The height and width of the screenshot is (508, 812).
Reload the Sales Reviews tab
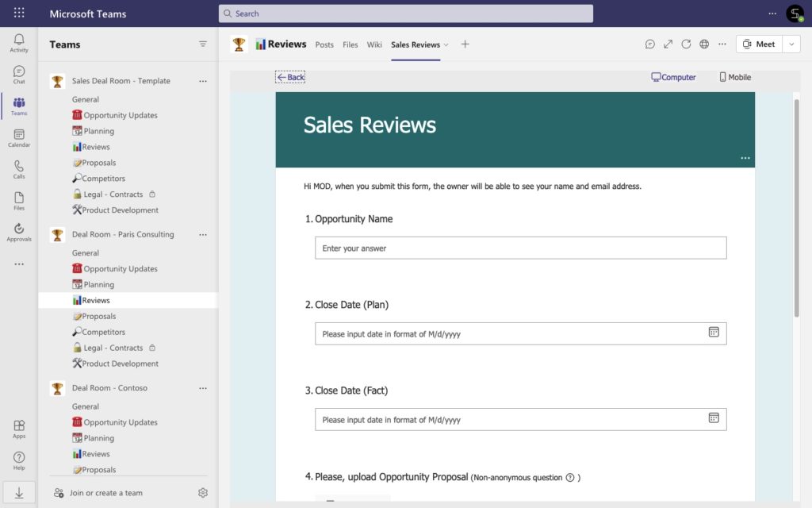point(686,44)
